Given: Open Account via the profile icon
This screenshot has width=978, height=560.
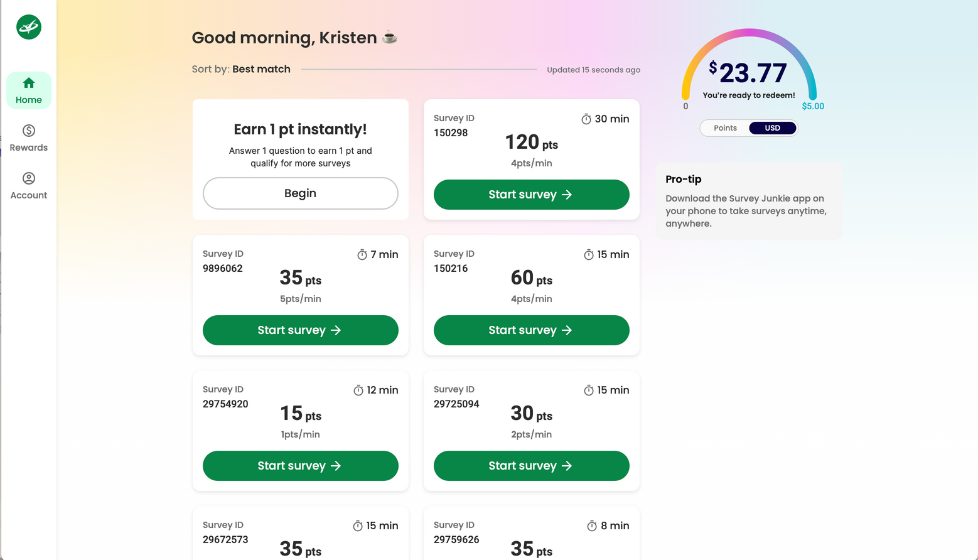Looking at the screenshot, I should coord(29,178).
